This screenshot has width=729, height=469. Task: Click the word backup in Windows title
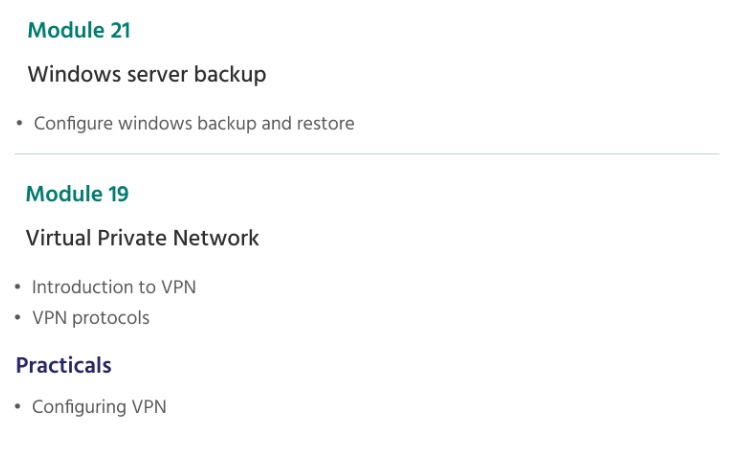pos(230,75)
